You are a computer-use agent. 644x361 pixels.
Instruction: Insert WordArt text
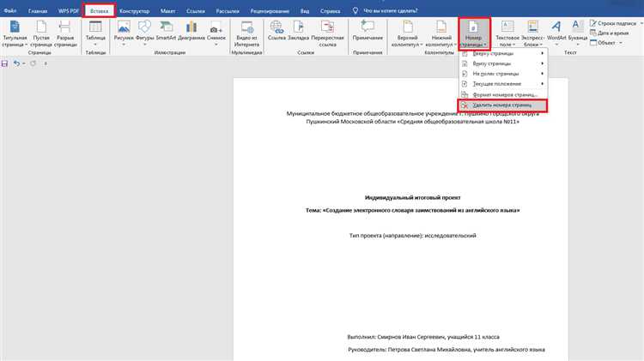[556, 33]
